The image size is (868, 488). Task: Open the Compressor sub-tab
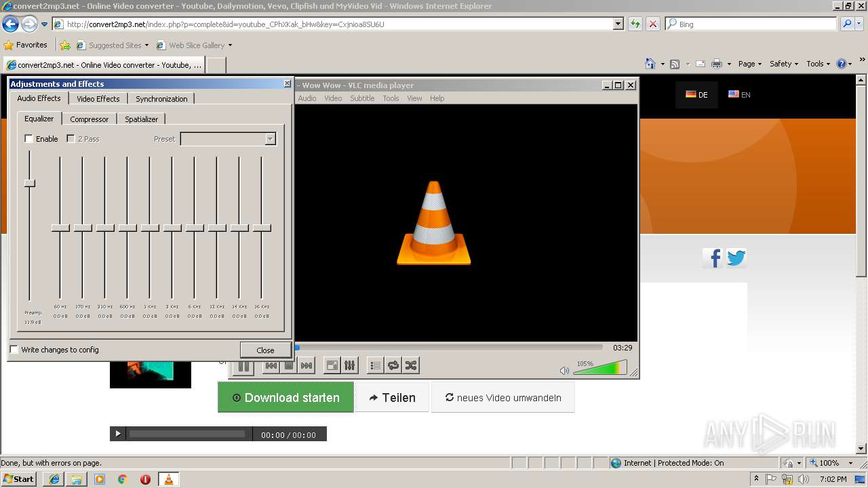(90, 119)
